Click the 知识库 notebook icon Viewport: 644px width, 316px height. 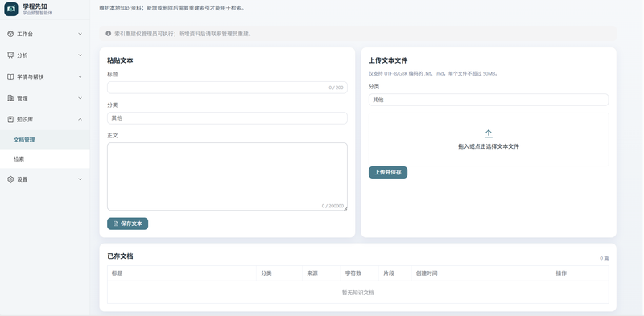point(10,120)
